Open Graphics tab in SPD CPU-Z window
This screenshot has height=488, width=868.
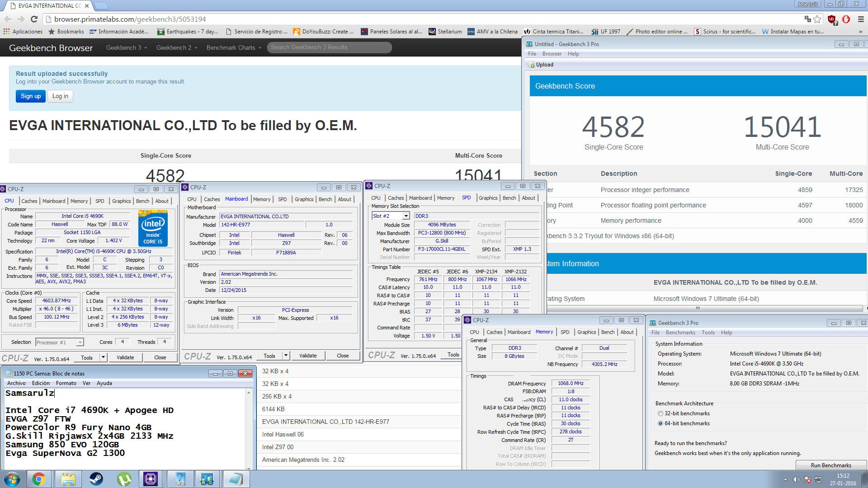coord(488,198)
